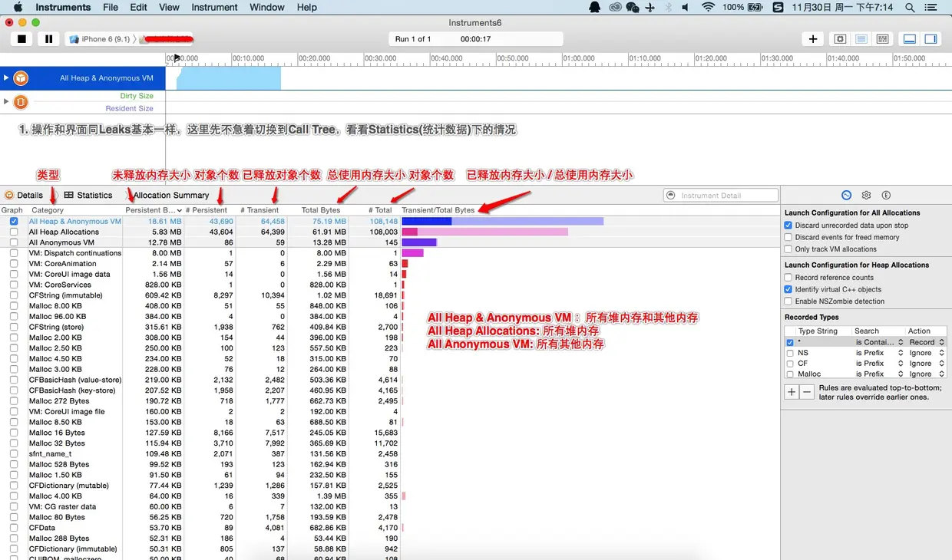Open the Display Settings gear inspector
Screen dimensions: 952x560
point(866,196)
